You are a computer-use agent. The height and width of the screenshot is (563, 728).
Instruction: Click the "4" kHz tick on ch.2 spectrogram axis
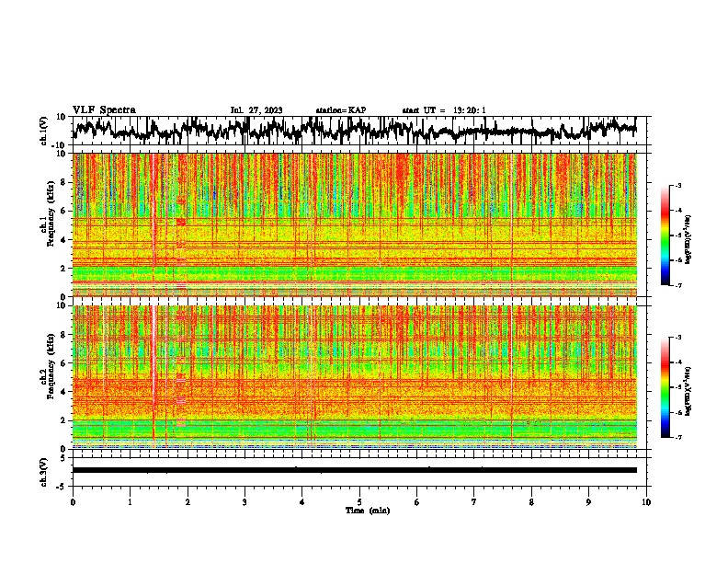(63, 392)
